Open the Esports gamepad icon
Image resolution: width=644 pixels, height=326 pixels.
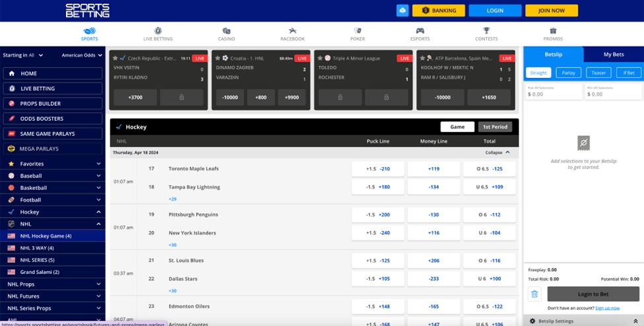(419, 30)
